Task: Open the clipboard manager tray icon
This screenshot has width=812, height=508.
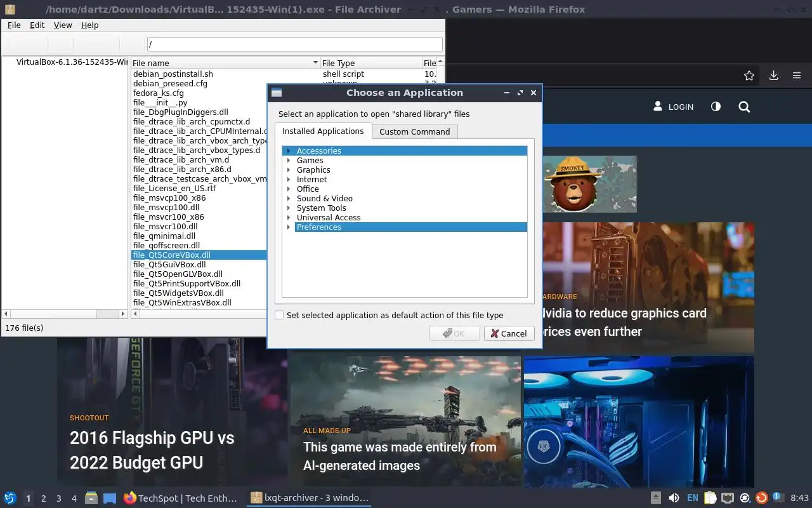Action: [710, 498]
